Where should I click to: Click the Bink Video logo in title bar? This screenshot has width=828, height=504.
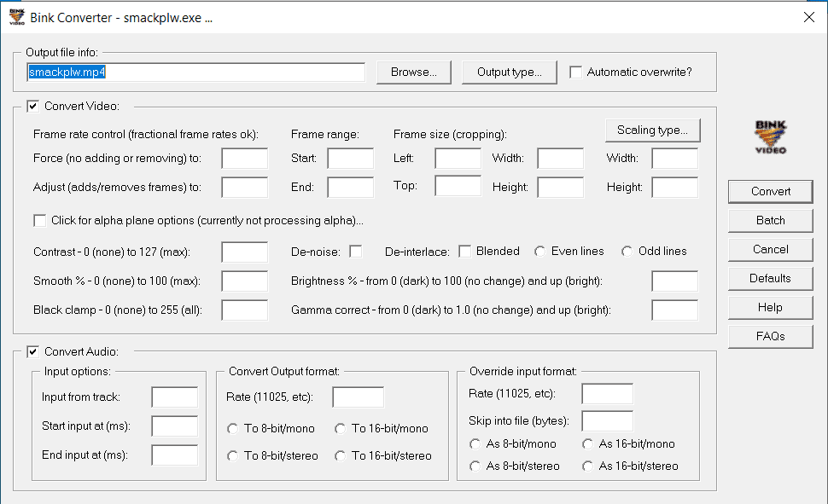[17, 17]
